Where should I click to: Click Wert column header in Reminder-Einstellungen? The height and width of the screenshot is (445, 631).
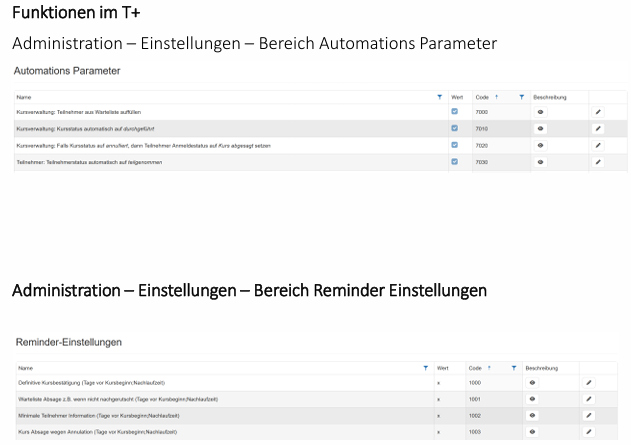click(x=443, y=368)
